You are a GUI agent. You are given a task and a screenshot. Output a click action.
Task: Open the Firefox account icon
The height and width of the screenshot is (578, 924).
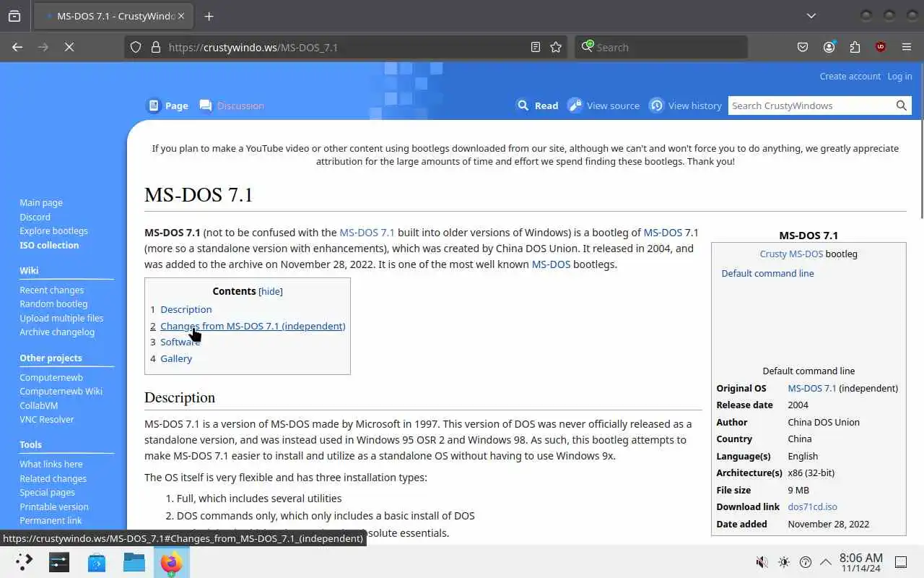pos(829,47)
